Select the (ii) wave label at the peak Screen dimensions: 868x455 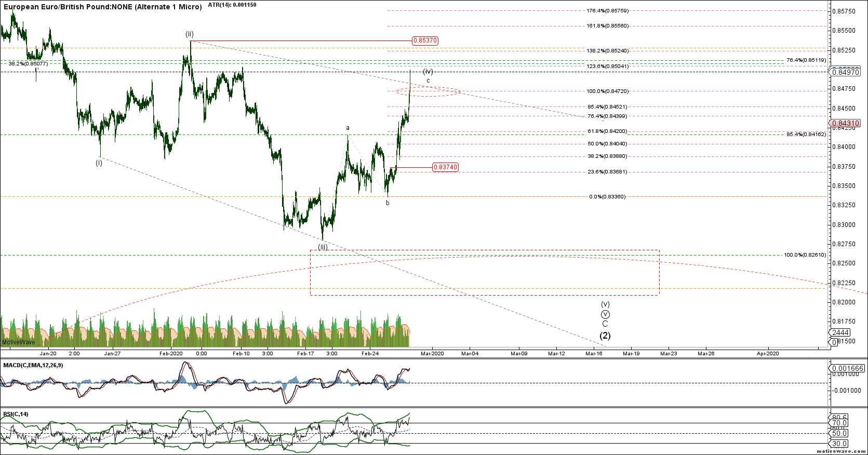point(190,34)
